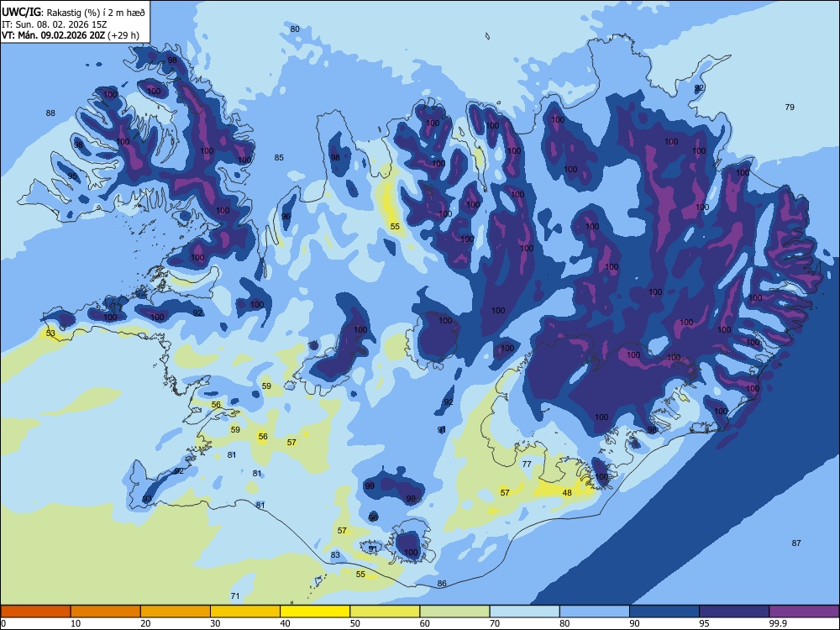Viewport: 840px width, 630px height.
Task: Select the bright yellow 40–50 legend swatch
Action: click(315, 612)
